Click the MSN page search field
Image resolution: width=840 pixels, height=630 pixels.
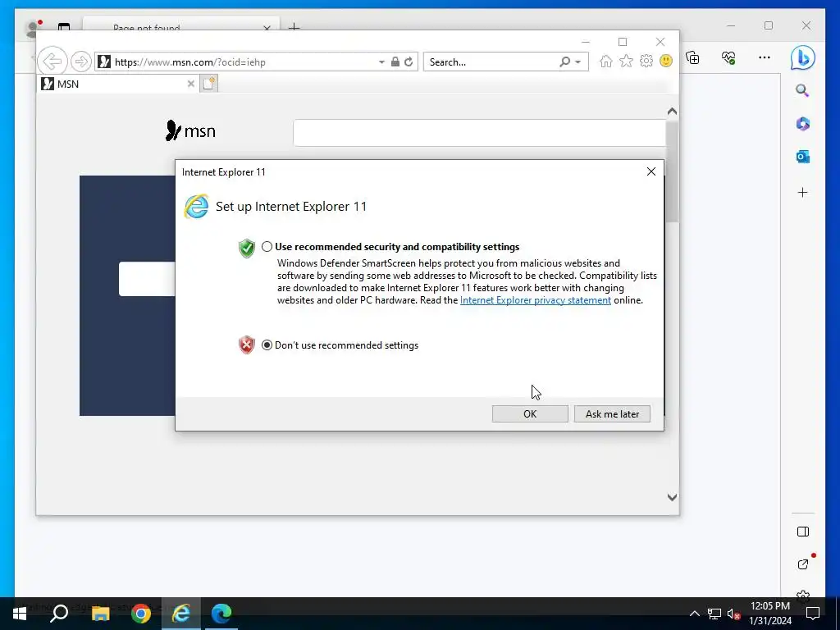[x=479, y=133]
